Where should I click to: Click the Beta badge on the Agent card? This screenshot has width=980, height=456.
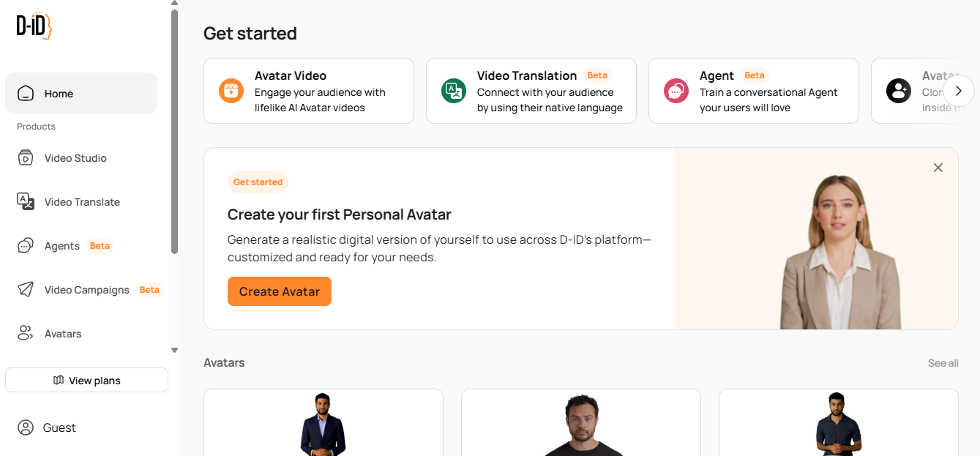point(754,75)
